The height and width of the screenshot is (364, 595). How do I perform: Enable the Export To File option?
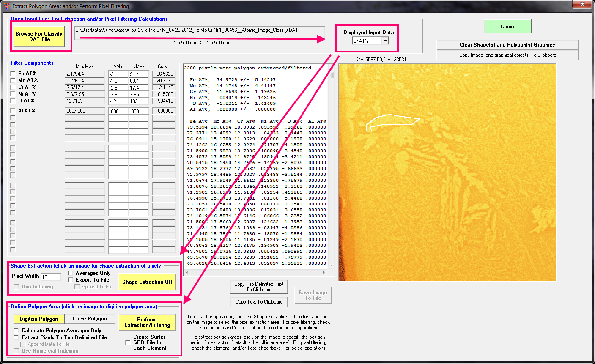[71, 280]
